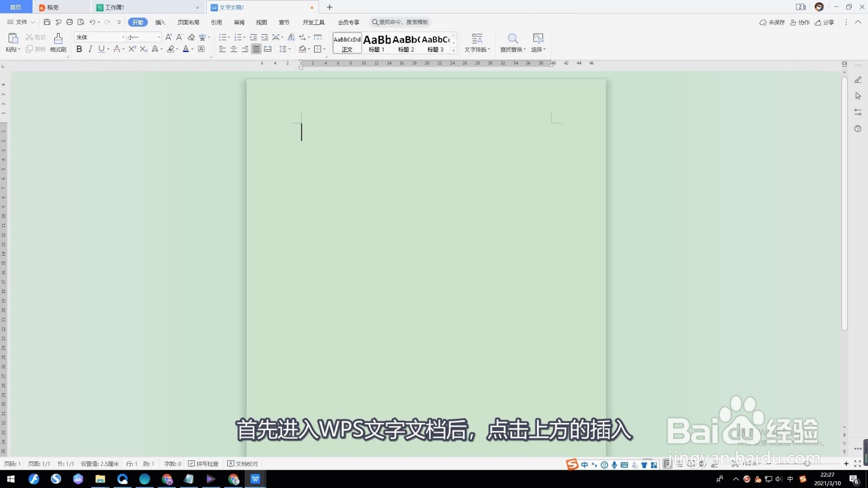Viewport: 868px width, 488px height.
Task: Switch to the 插入 ribbon tab
Action: pyautogui.click(x=159, y=22)
